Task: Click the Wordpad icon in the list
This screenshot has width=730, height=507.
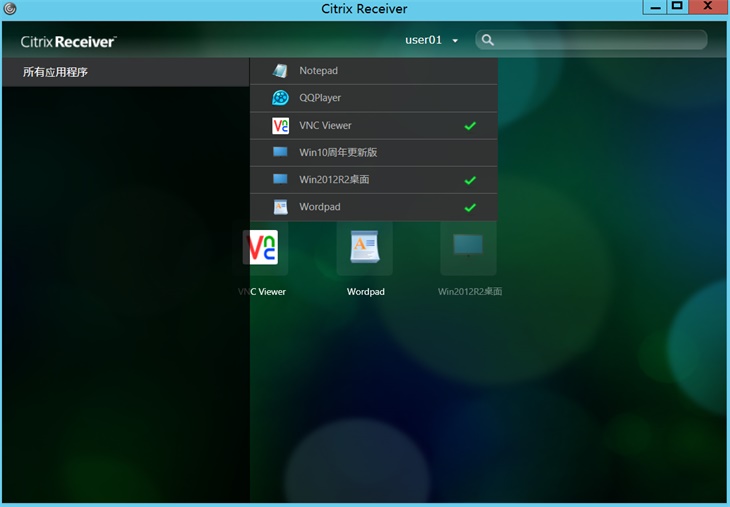Action: [x=280, y=207]
